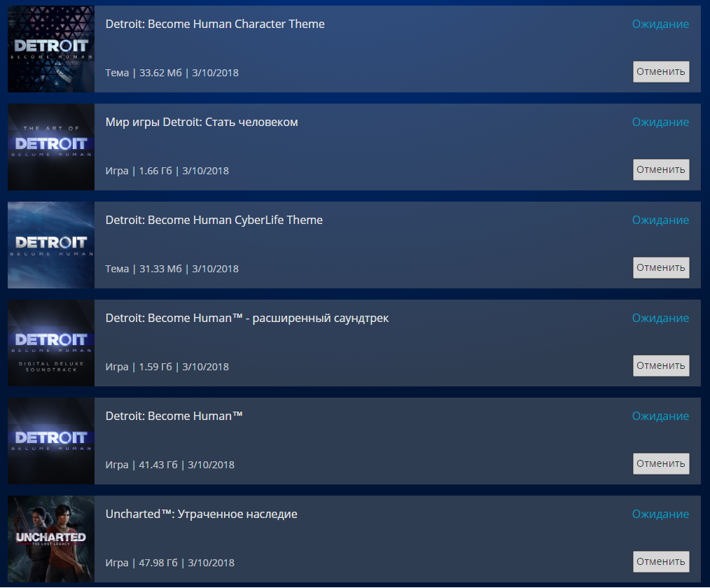Click Ожидание status for расширенный саундтрек
Screen dimensions: 710x588
click(661, 318)
